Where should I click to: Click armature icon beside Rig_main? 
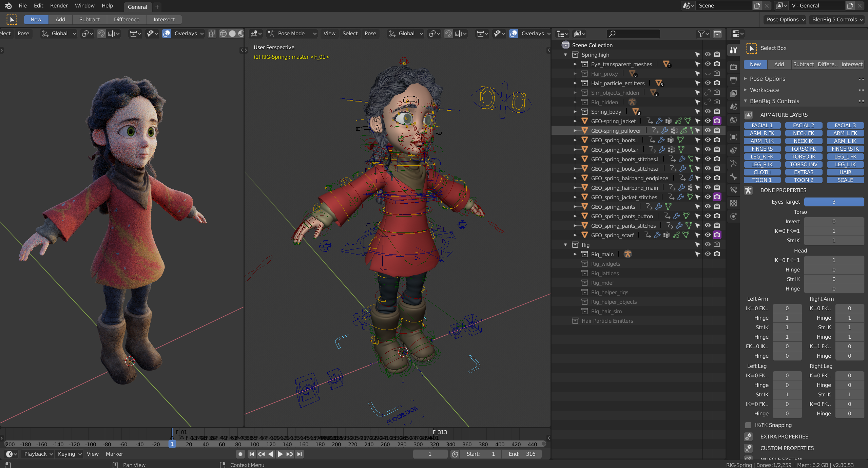click(628, 254)
